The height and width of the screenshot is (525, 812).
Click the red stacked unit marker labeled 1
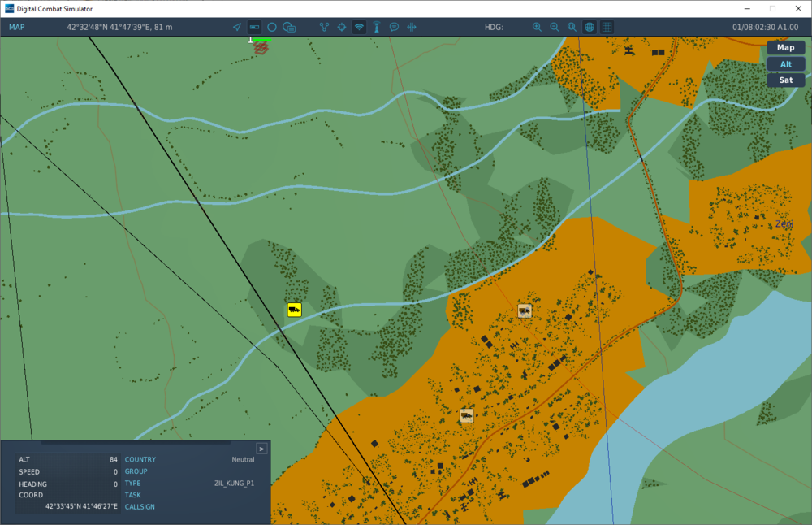(x=261, y=48)
